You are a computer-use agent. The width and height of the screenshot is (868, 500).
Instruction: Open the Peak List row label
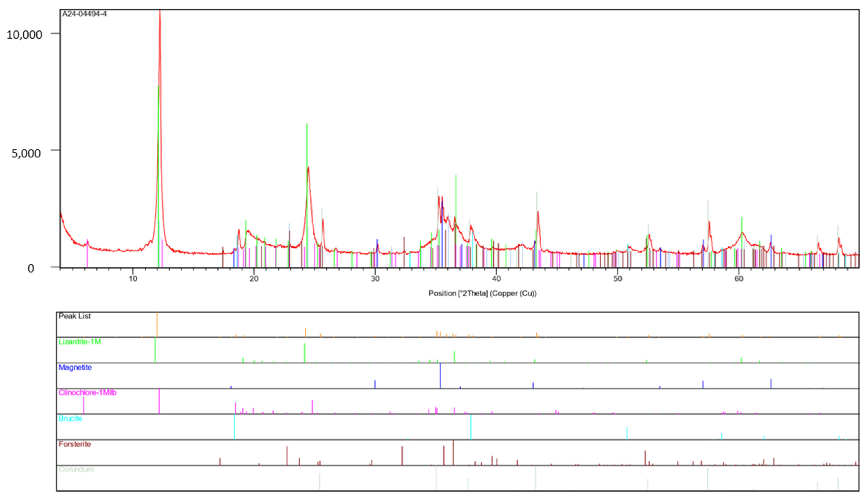[74, 316]
